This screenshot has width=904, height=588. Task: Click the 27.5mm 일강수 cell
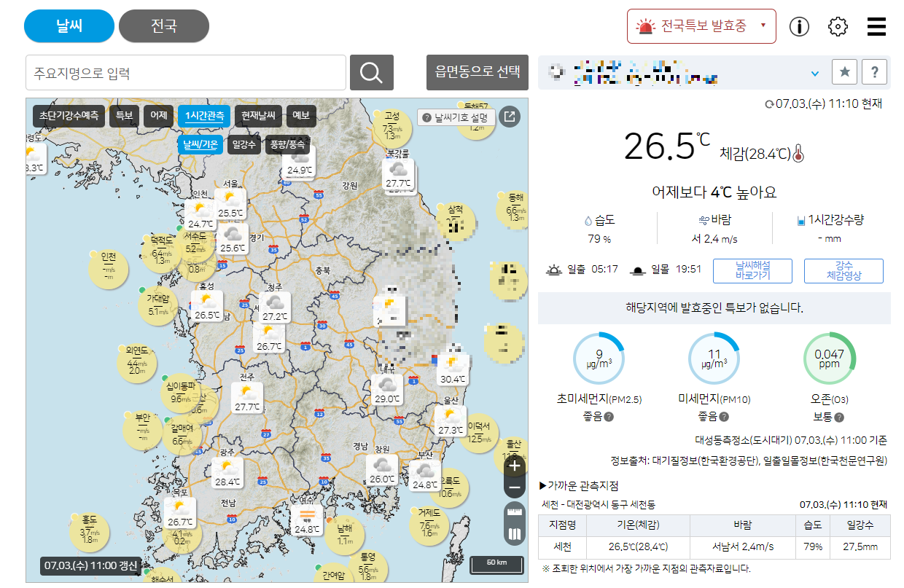[860, 546]
